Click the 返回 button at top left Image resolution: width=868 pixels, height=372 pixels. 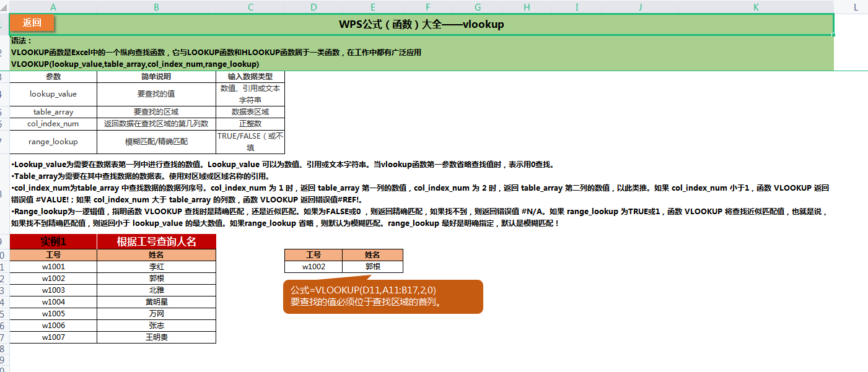tap(31, 22)
